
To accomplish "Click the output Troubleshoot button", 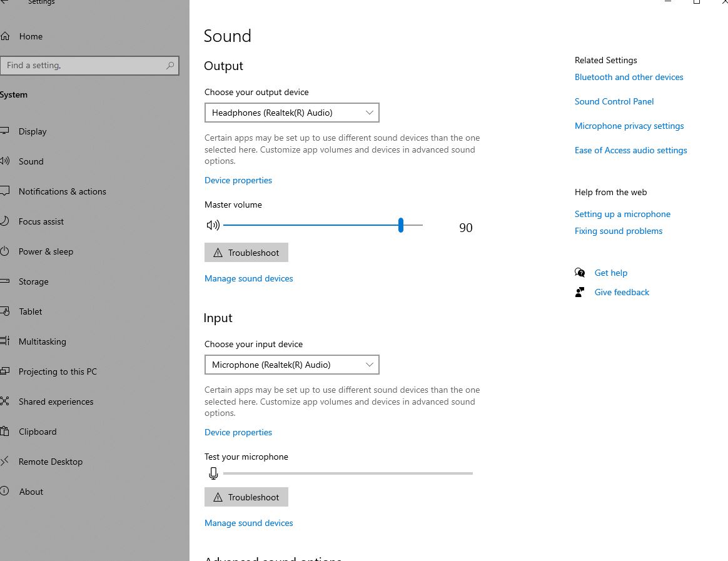I will pos(246,252).
